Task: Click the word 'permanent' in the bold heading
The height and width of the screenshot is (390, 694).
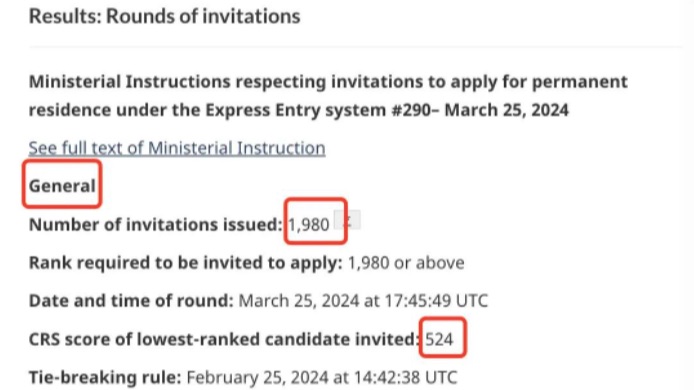Action: pyautogui.click(x=579, y=82)
